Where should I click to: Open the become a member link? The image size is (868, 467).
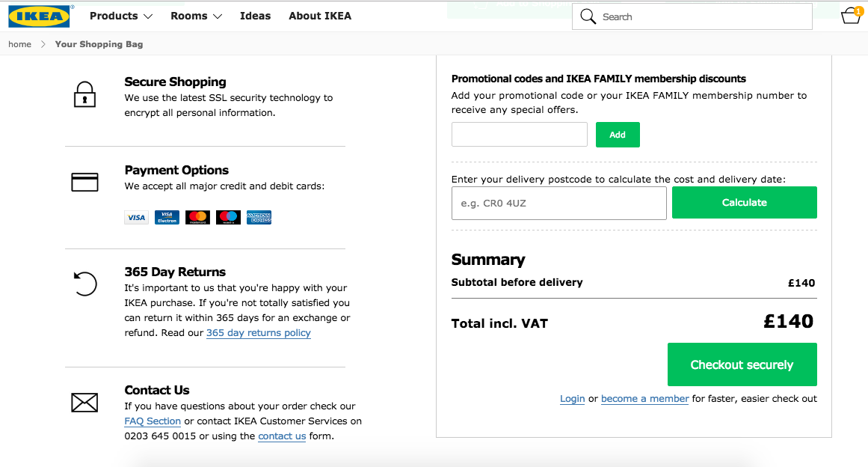(645, 399)
